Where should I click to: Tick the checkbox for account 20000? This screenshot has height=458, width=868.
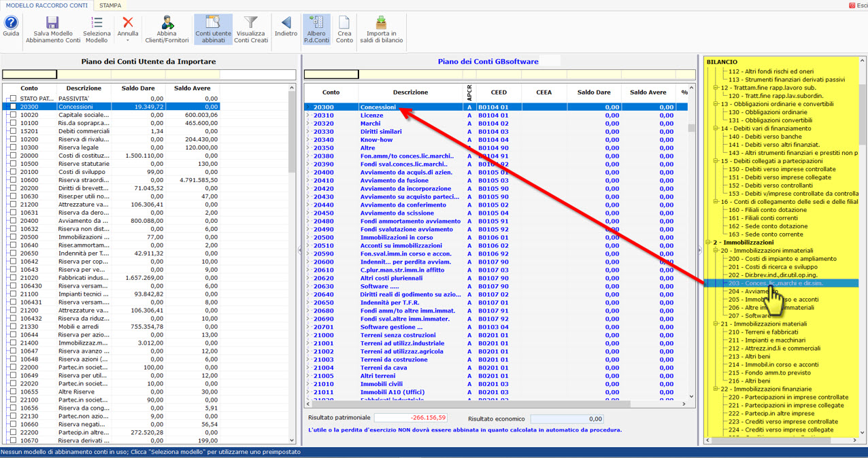point(13,156)
